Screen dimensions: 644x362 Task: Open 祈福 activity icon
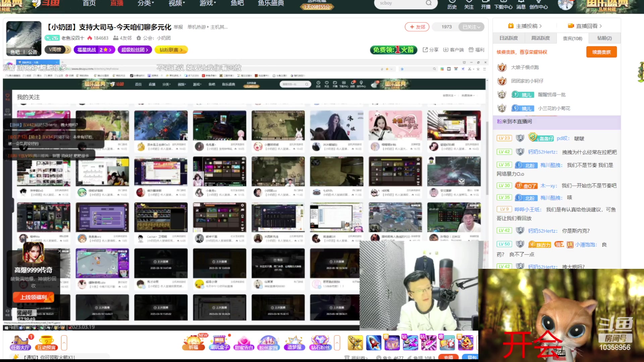pos(193,343)
